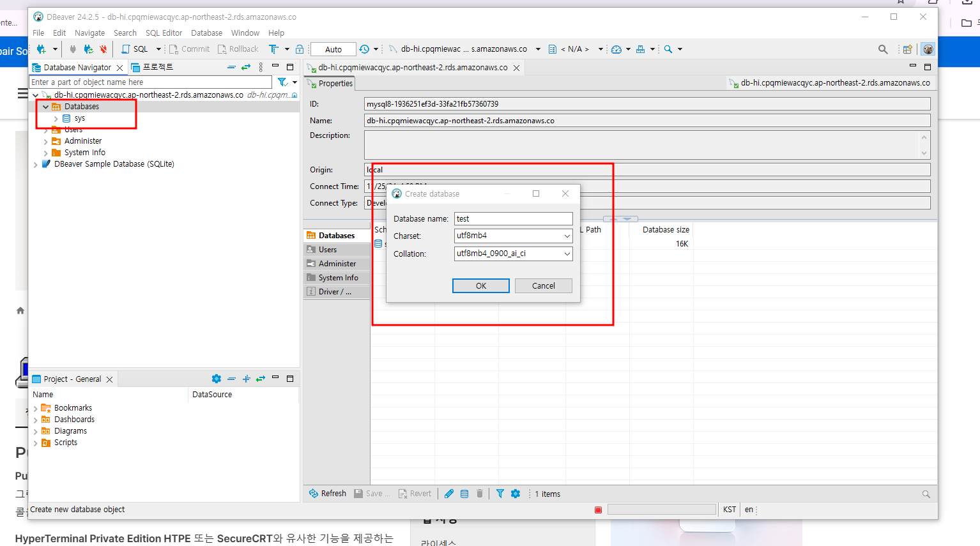Click the gray global search magnifier icon
Image resolution: width=980 pixels, height=546 pixels.
point(883,49)
